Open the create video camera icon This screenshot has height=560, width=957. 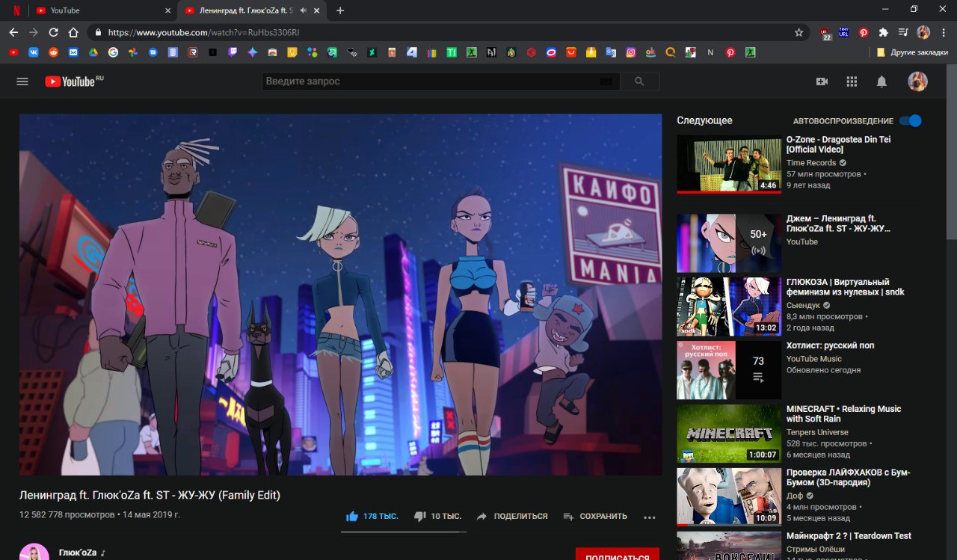click(822, 81)
